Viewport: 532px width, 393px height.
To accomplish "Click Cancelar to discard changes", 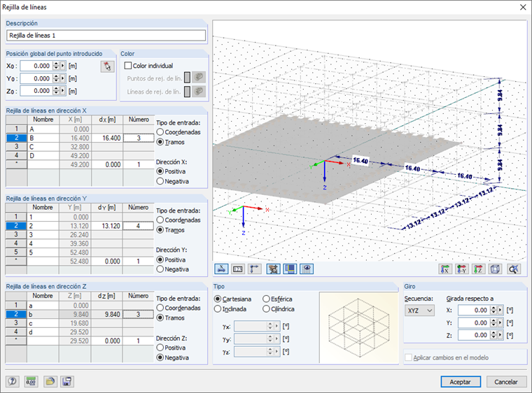I will coord(506,382).
